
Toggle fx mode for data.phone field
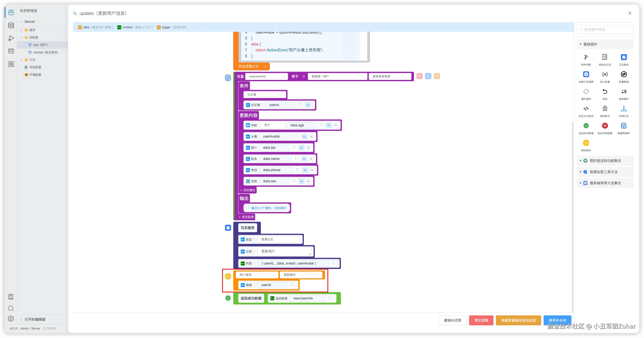pos(305,170)
